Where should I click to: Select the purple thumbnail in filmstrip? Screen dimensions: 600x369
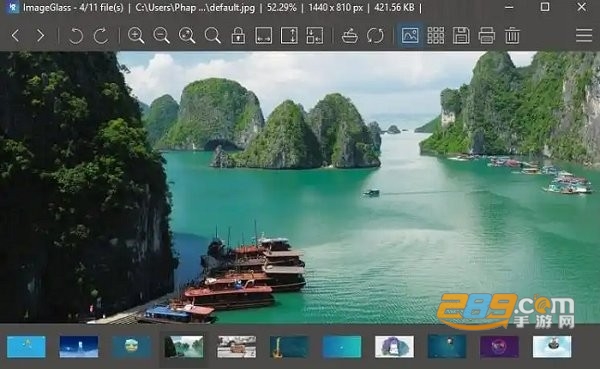[x=499, y=347]
